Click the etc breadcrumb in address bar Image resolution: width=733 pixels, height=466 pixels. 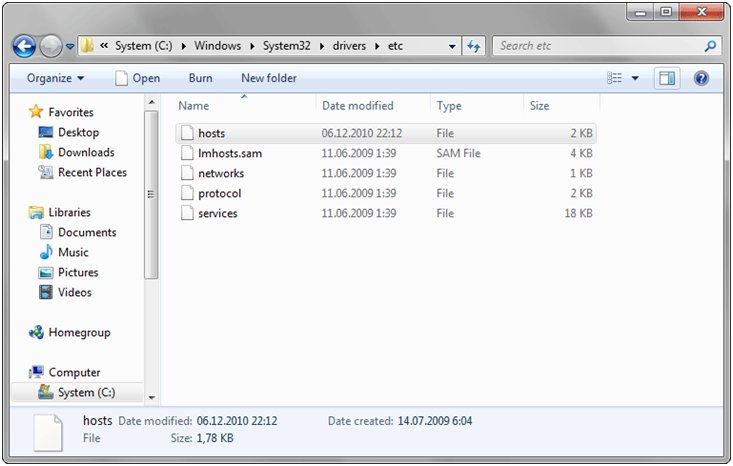(x=395, y=46)
